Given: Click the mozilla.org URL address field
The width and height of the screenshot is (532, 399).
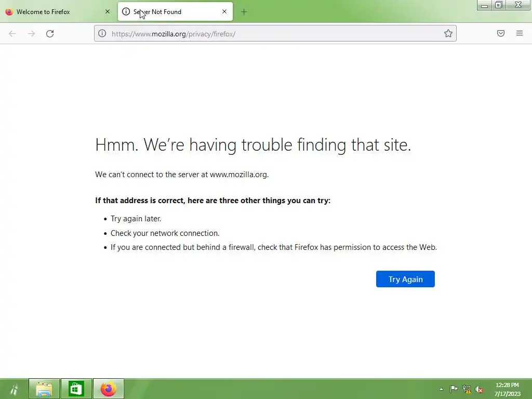Looking at the screenshot, I should coord(275,34).
